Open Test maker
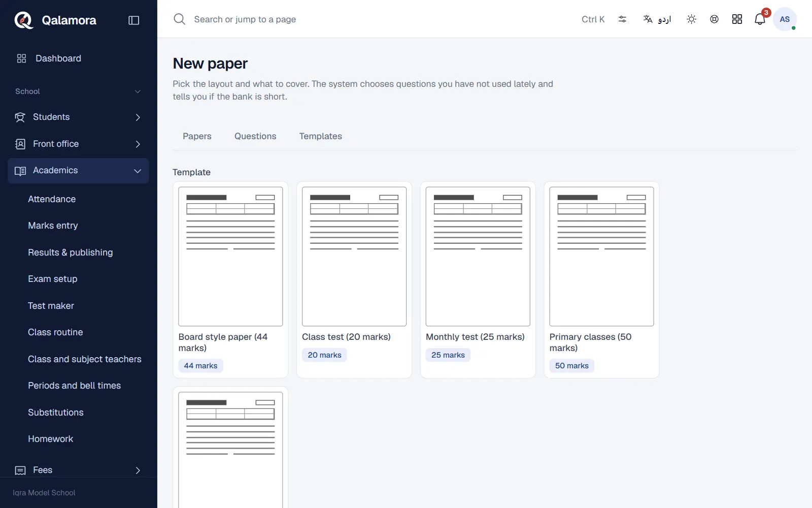This screenshot has height=508, width=812. pyautogui.click(x=51, y=306)
